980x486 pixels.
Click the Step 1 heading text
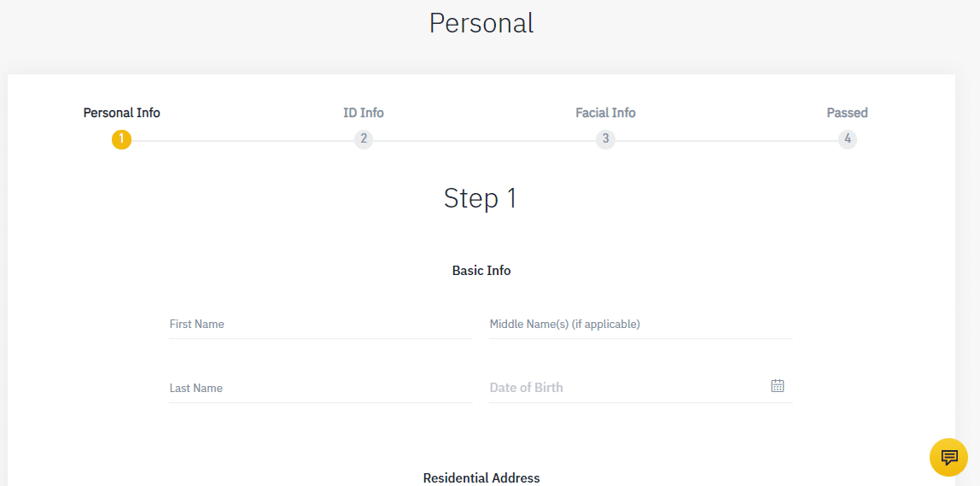tap(481, 197)
